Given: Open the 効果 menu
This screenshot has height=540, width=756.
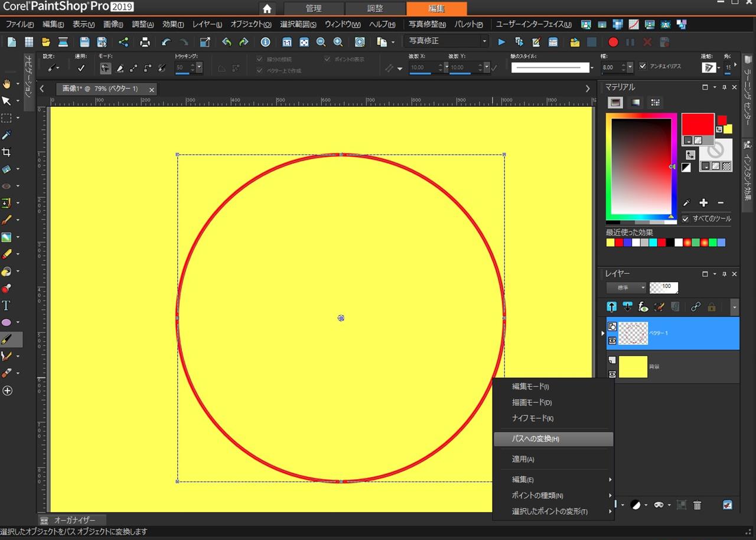Looking at the screenshot, I should pos(173,24).
